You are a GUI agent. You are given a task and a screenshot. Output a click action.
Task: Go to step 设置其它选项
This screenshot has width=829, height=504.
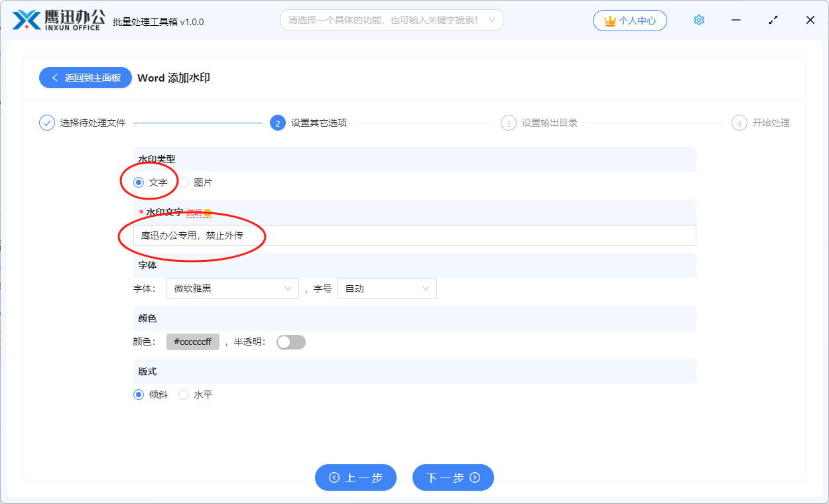coord(319,123)
